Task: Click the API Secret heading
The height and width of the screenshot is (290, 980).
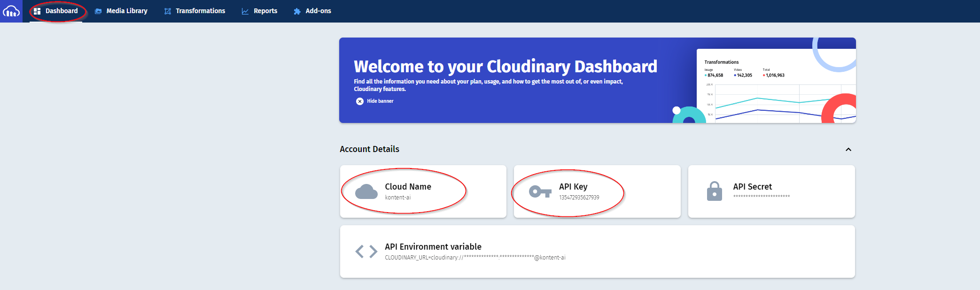Action: coord(753,187)
